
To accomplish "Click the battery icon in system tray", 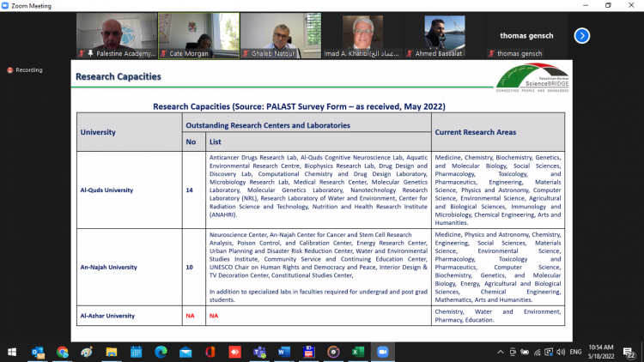I will pyautogui.click(x=525, y=353).
